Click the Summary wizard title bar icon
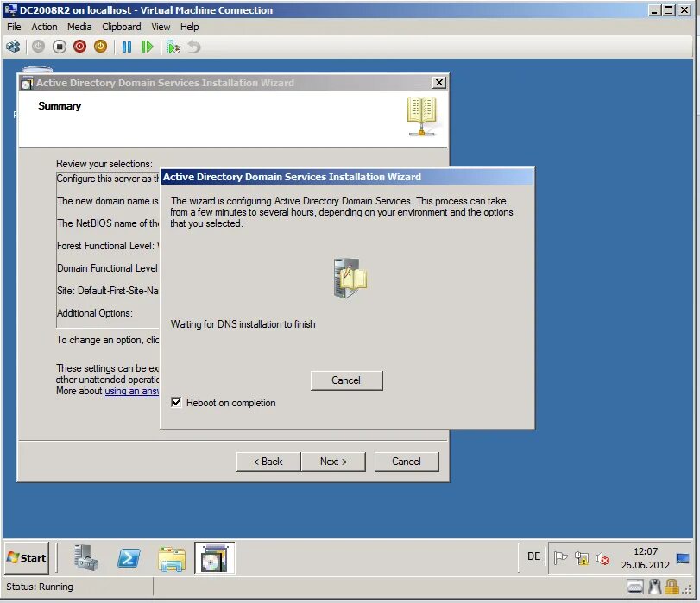Screen dimensions: 700x603 coord(27,83)
